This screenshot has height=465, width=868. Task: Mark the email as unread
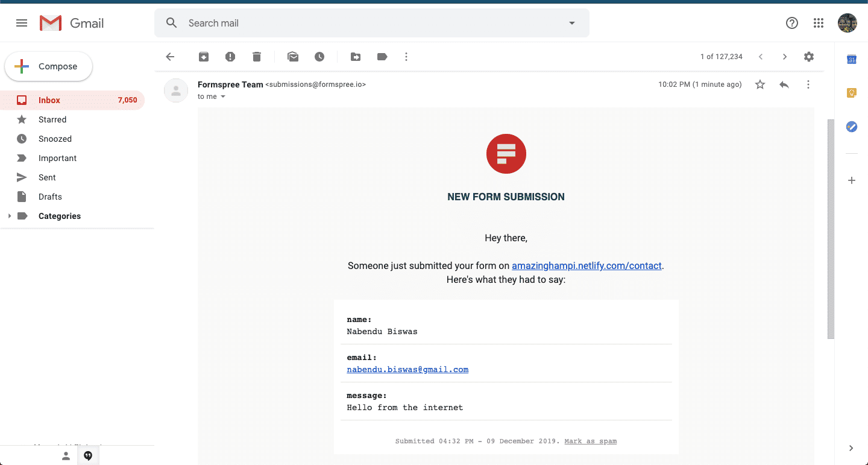tap(293, 57)
